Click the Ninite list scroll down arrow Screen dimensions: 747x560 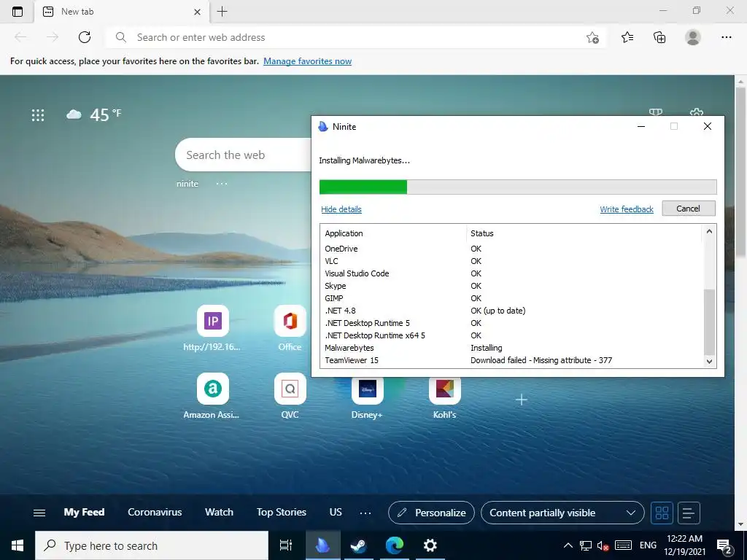point(709,361)
